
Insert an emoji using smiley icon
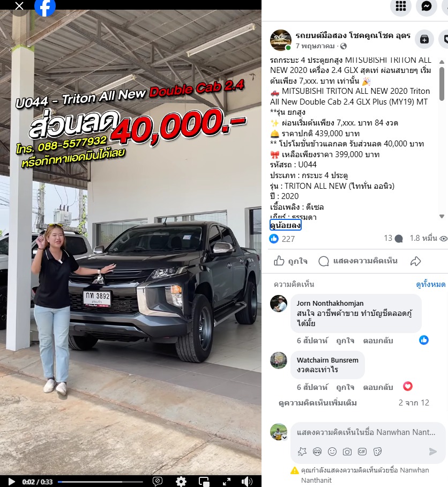pos(332,451)
